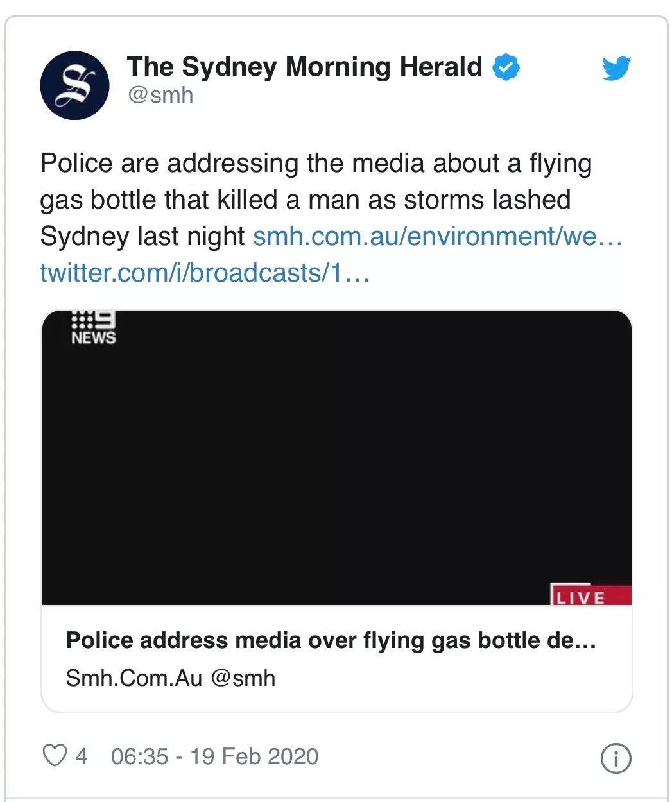Open the tweet info circle icon

click(616, 758)
